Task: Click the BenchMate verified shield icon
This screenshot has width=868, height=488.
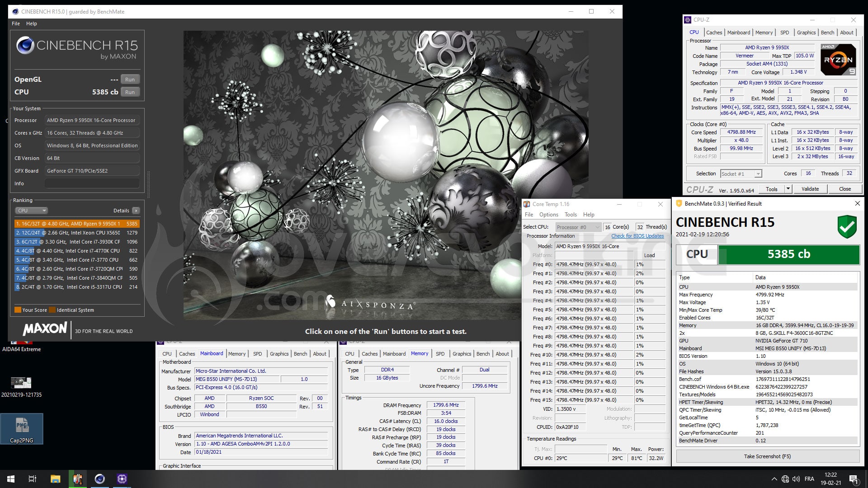Action: point(847,226)
